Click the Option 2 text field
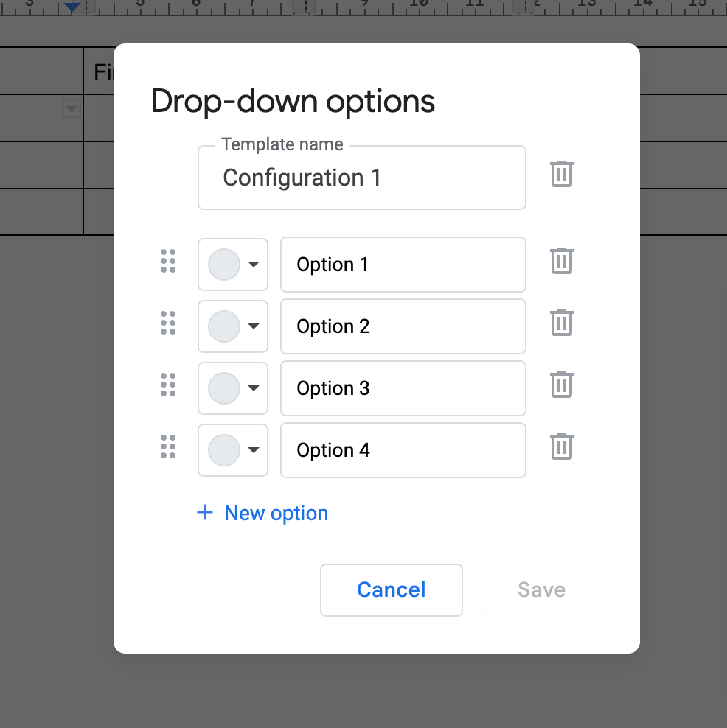Image resolution: width=727 pixels, height=728 pixels. point(403,326)
